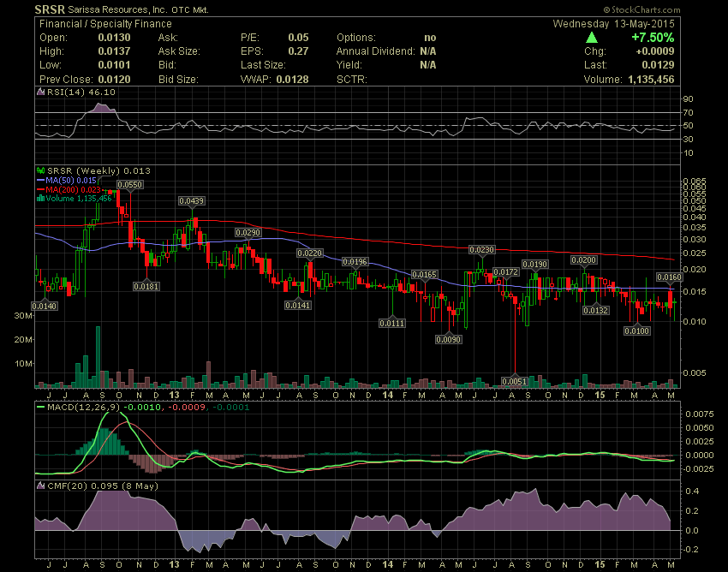Click the MA(200) 0.023 legend text
The width and height of the screenshot is (728, 572).
pos(74,189)
